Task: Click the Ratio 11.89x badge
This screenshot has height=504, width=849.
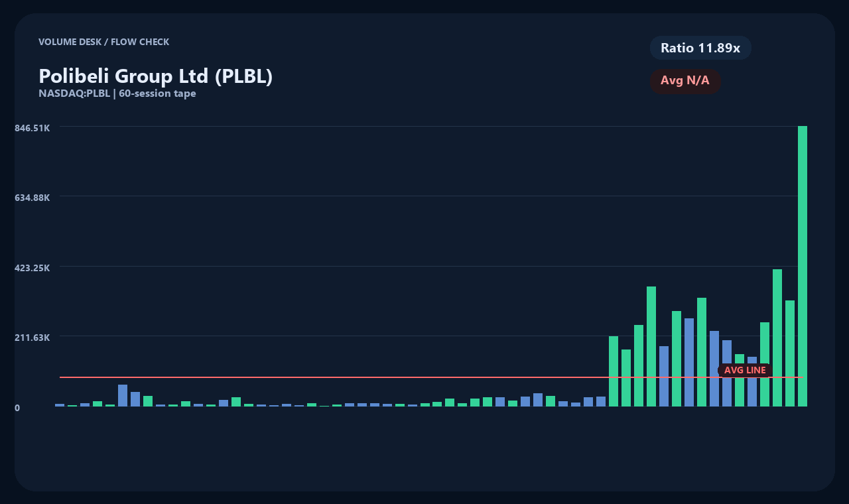Action: (x=700, y=48)
